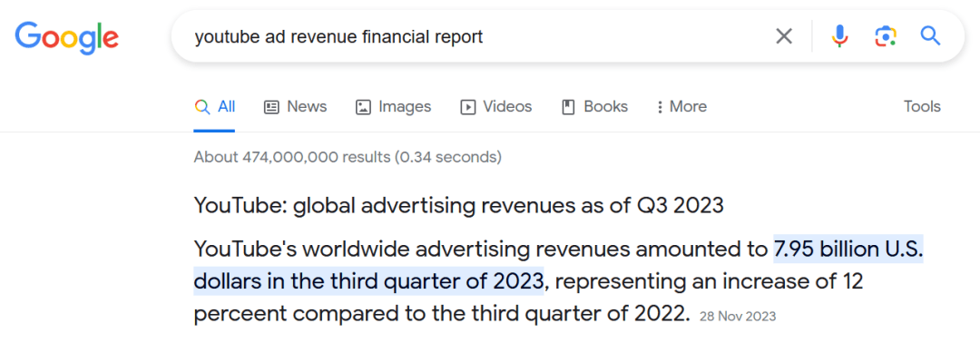Clear the search query with the X icon
Screen dimensions: 980x343
[x=784, y=37]
